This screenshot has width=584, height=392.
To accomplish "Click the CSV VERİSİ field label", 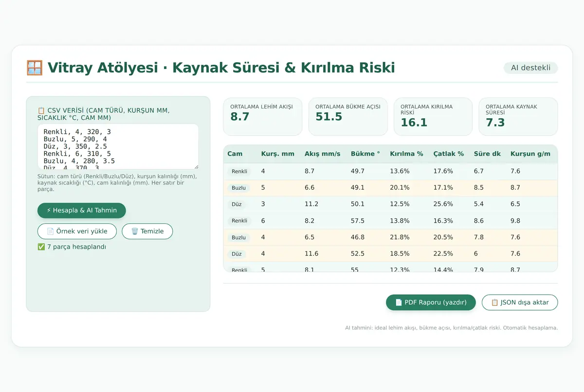I will [x=104, y=114].
